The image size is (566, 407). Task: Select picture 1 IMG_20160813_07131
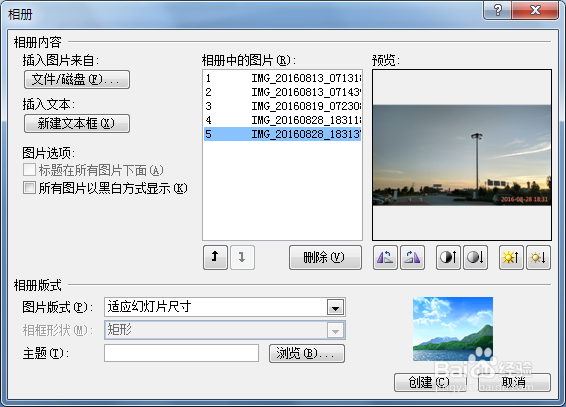click(283, 78)
